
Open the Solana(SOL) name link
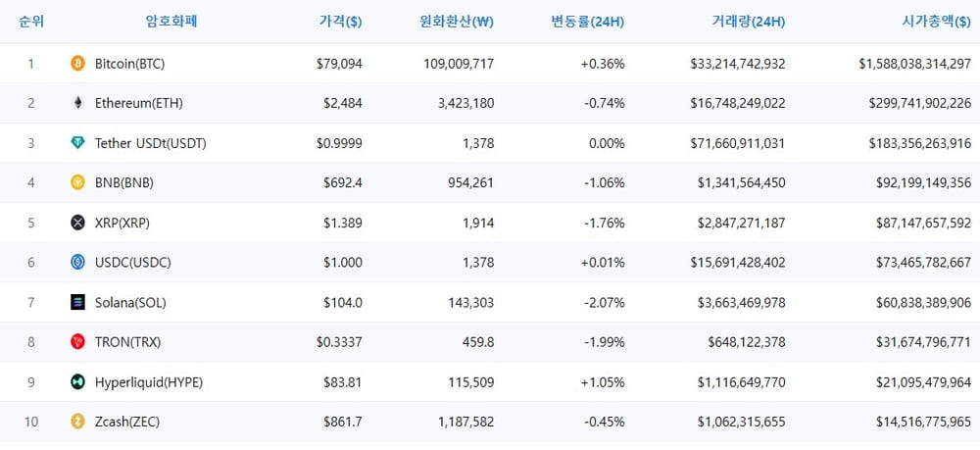pyautogui.click(x=130, y=303)
